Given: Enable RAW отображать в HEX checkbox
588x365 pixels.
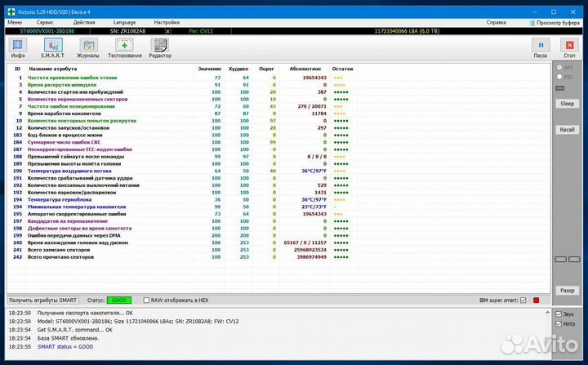Looking at the screenshot, I should point(146,300).
